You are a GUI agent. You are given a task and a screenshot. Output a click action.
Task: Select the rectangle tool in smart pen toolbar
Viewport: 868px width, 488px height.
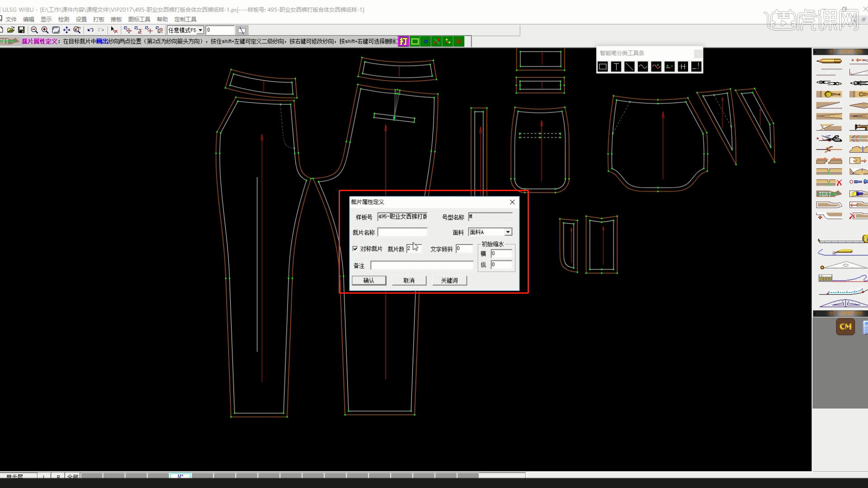pos(603,67)
